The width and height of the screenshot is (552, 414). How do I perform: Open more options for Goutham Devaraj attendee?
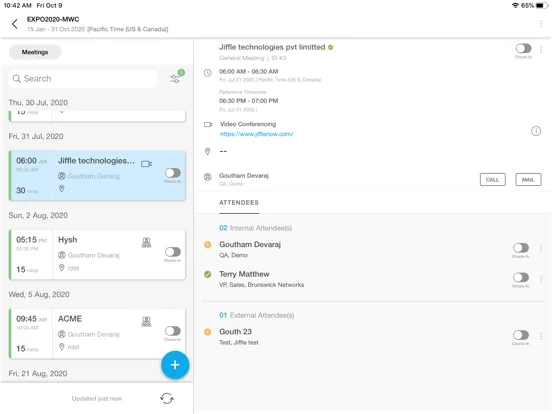coord(541,249)
